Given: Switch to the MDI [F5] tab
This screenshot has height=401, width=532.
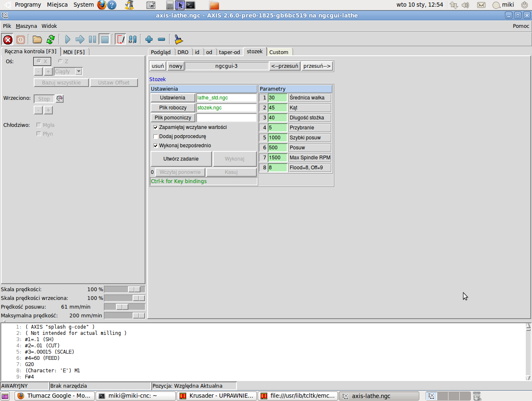Looking at the screenshot, I should tap(74, 52).
